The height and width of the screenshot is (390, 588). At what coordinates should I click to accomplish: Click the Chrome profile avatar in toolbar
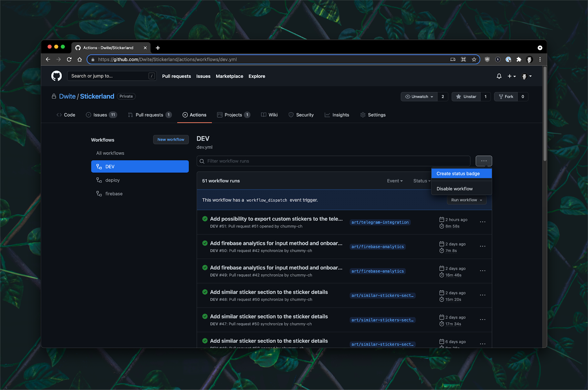click(530, 59)
